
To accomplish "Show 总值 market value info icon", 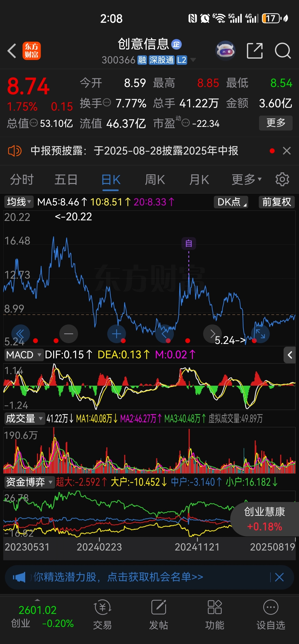I will 34,123.
